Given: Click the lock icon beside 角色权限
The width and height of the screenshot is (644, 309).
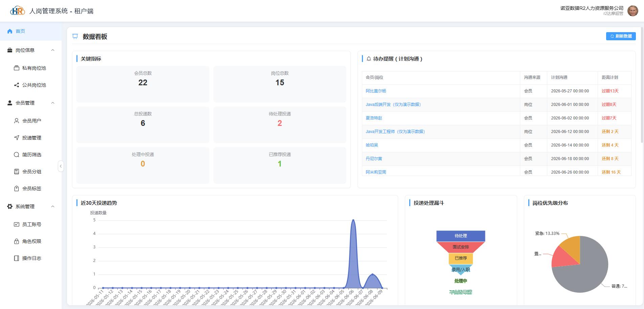Looking at the screenshot, I should coord(16,241).
